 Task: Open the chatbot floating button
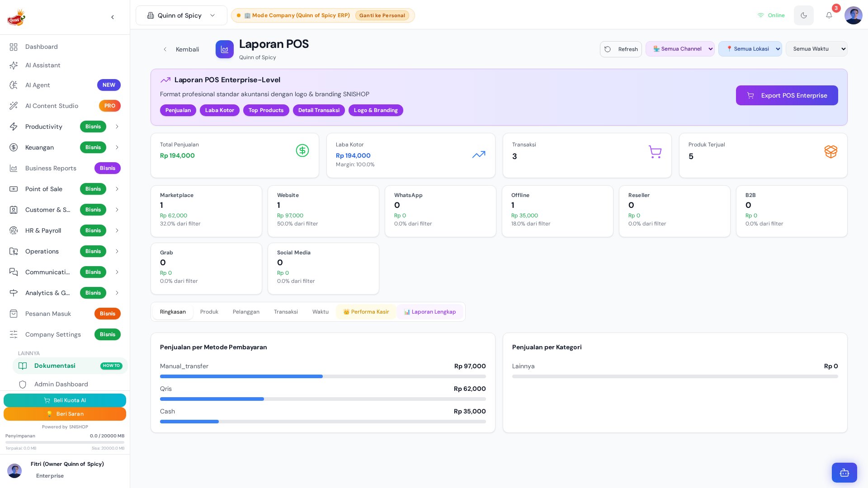coord(844,473)
